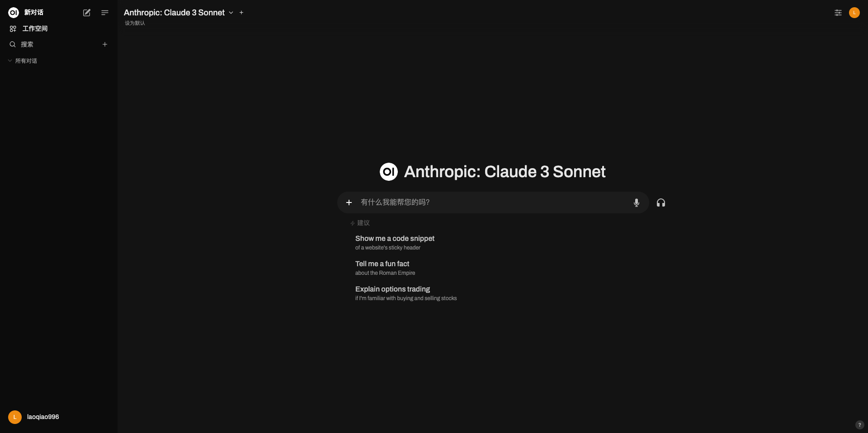Click 设为默认 link under model name
This screenshot has height=433, width=868.
[x=135, y=23]
